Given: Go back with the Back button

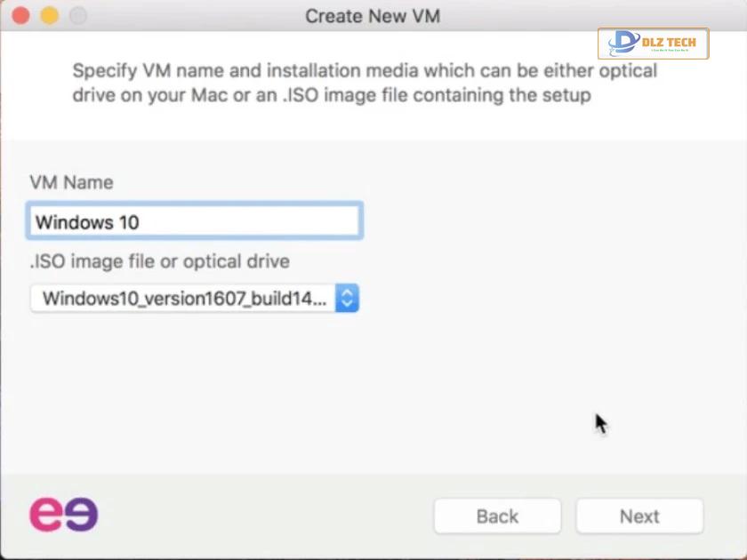Looking at the screenshot, I should point(497,516).
